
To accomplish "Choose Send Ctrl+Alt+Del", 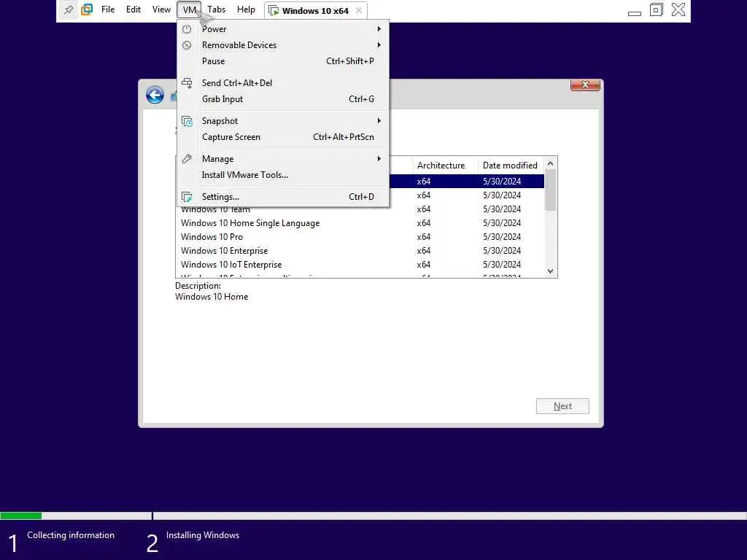I will [x=283, y=83].
